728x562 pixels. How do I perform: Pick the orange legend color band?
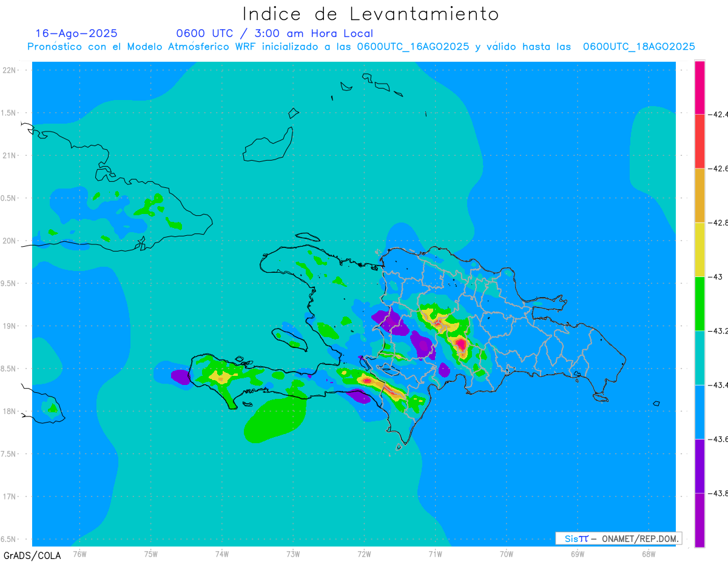coord(699,195)
